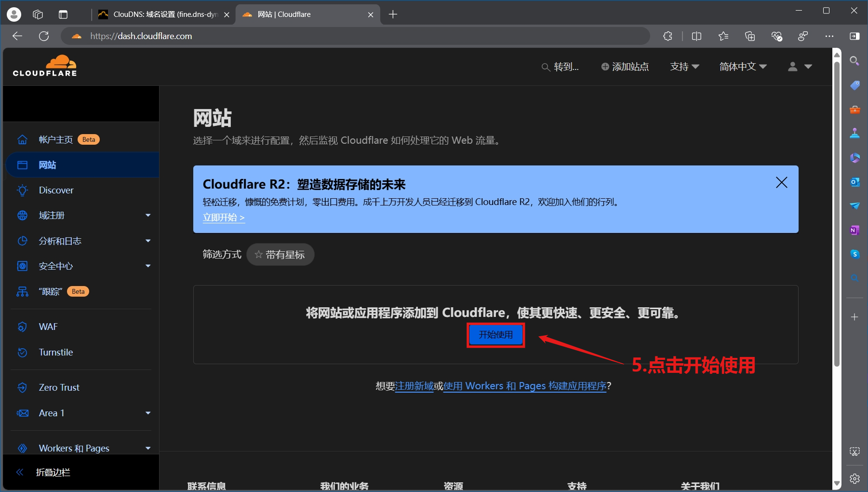Select the 网站 sidebar item
868x492 pixels.
coord(82,165)
